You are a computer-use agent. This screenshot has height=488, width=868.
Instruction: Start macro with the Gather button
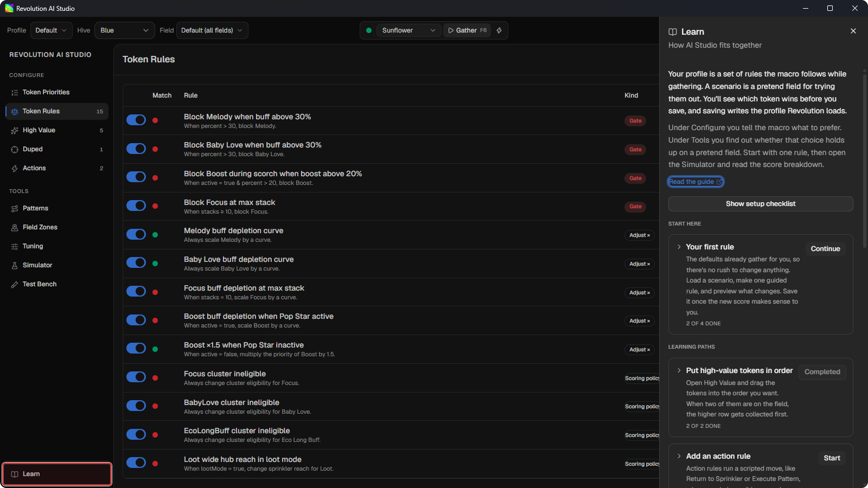point(467,30)
